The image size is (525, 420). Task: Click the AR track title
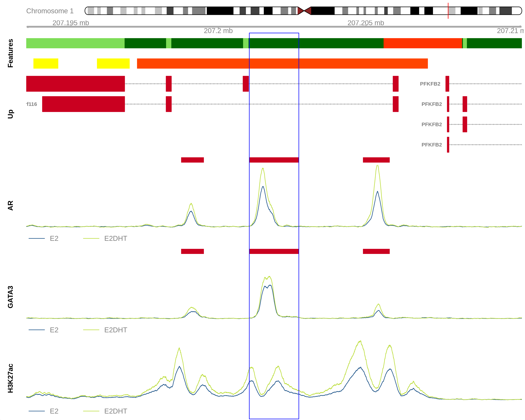point(10,205)
